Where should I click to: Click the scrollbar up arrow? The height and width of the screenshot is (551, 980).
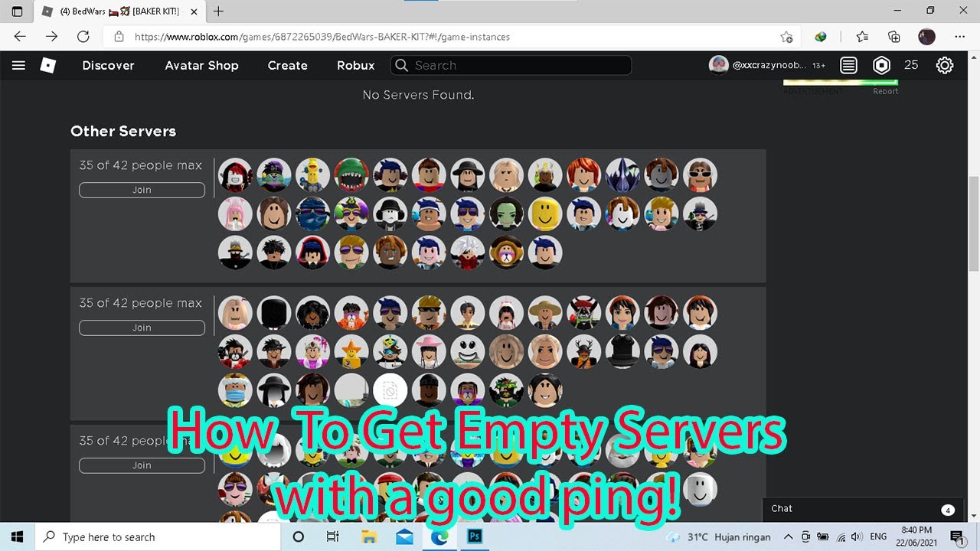coord(973,57)
